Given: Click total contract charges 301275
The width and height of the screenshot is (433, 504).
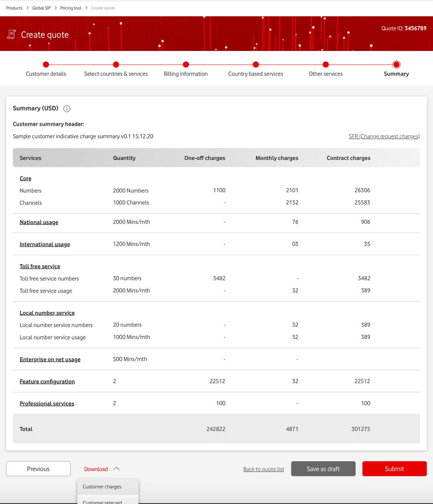Looking at the screenshot, I should [x=361, y=429].
